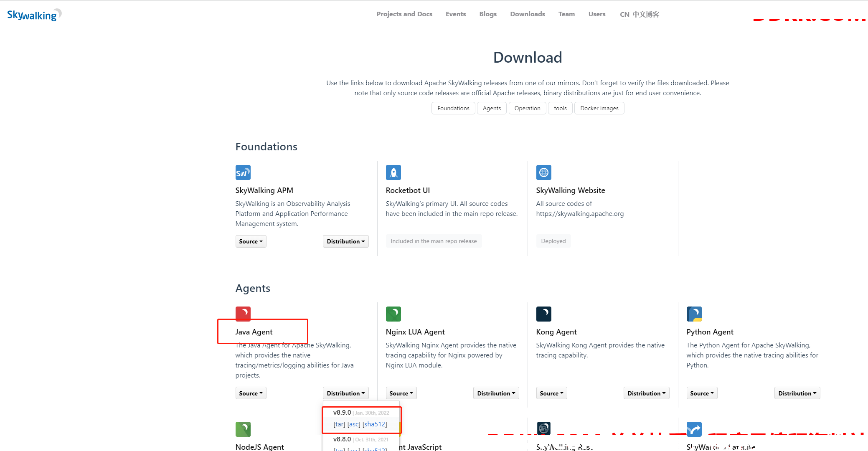Switch to CN 中文博客 link
Screen dimensions: 868x451
point(640,14)
